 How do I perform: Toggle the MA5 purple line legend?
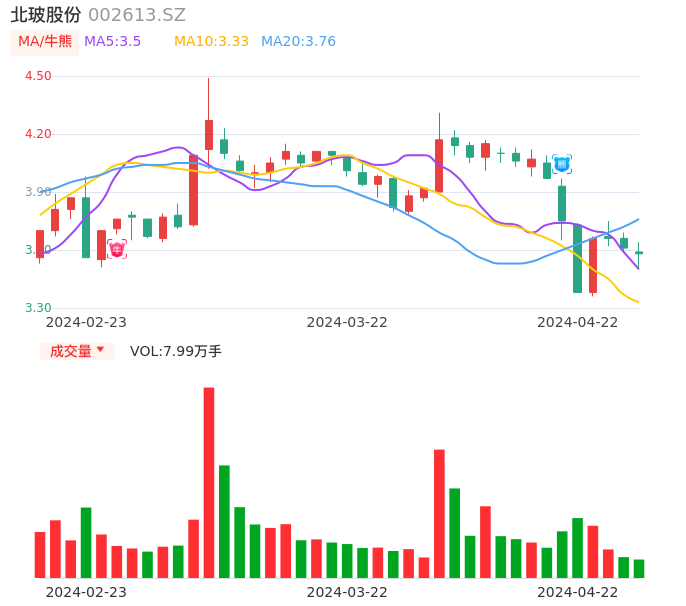[112, 41]
